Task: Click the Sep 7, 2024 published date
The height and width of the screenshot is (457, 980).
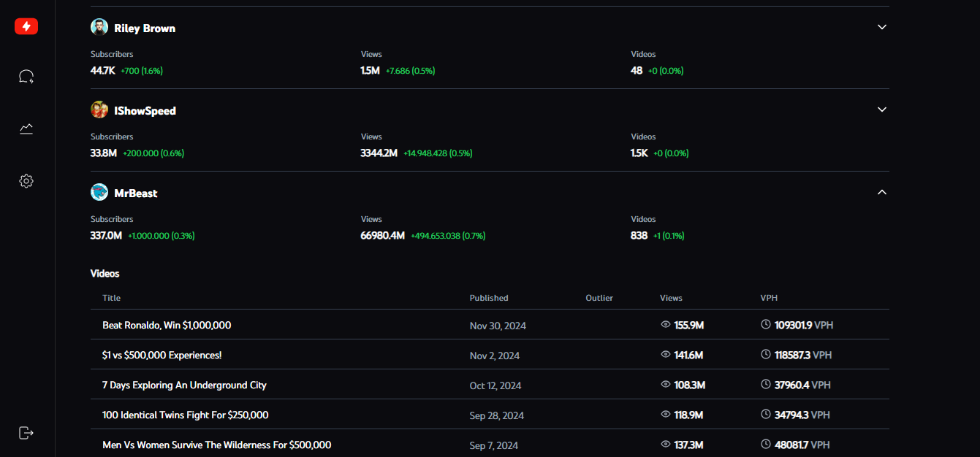Action: [494, 445]
